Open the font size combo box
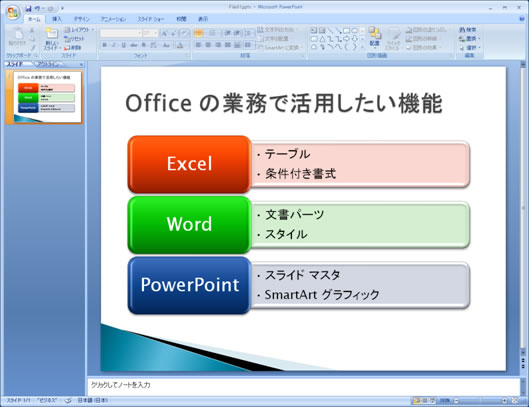This screenshot has height=407, width=529. coord(150,33)
